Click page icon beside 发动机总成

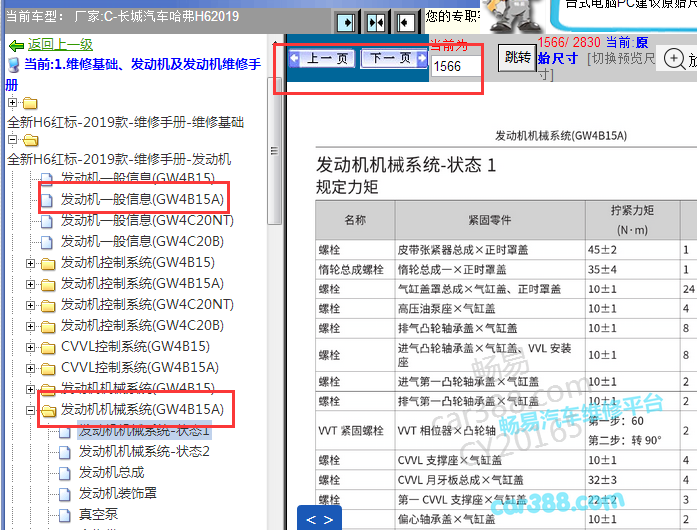pyautogui.click(x=65, y=474)
